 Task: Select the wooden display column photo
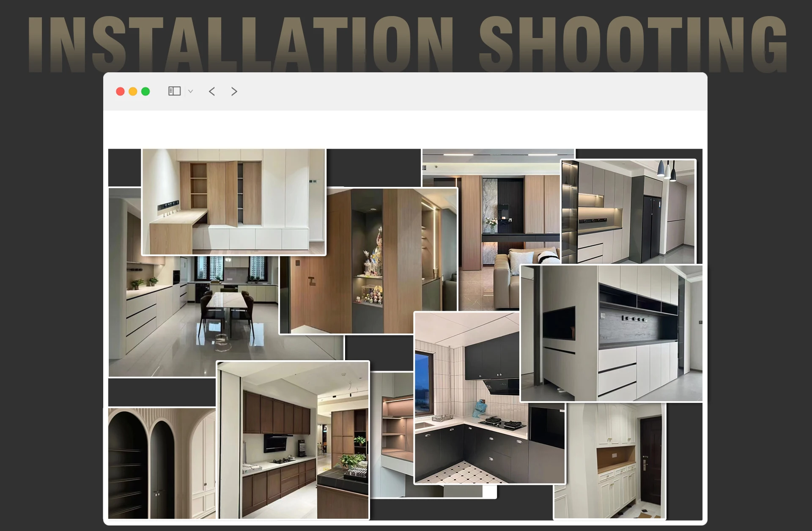pyautogui.click(x=368, y=261)
